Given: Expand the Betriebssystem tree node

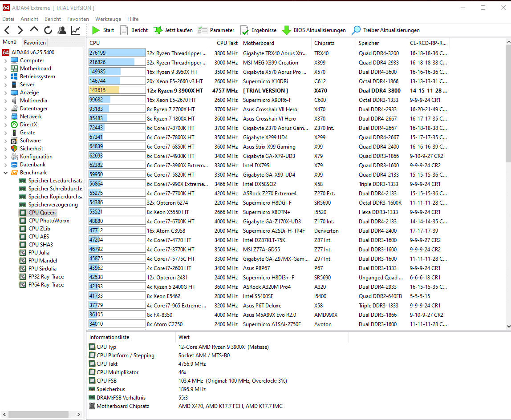Looking at the screenshot, I should pos(5,77).
